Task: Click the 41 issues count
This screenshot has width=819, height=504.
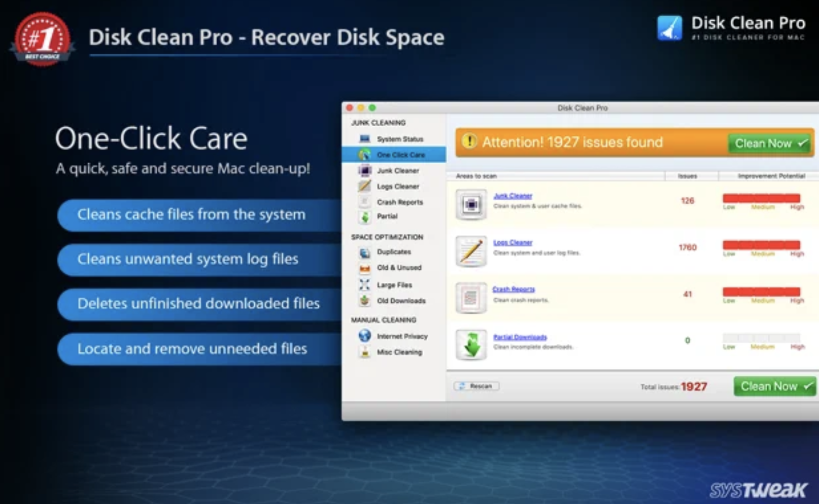Action: [x=688, y=294]
